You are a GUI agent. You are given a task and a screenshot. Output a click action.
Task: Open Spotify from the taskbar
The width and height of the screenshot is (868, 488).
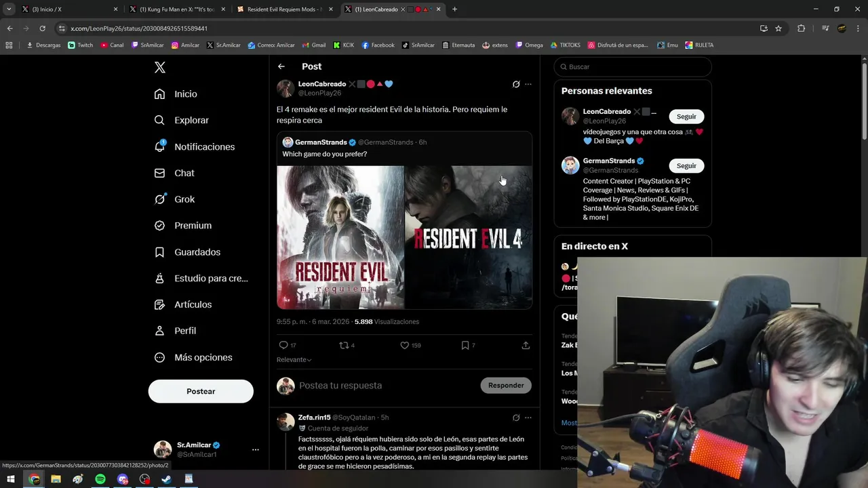[100, 479]
